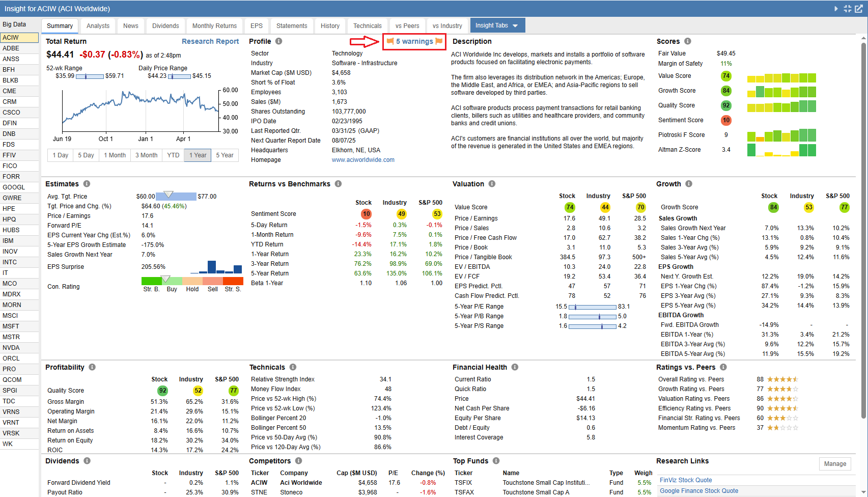Image resolution: width=868 pixels, height=497 pixels.
Task: Click info icon next to Technicals heading
Action: pyautogui.click(x=293, y=367)
